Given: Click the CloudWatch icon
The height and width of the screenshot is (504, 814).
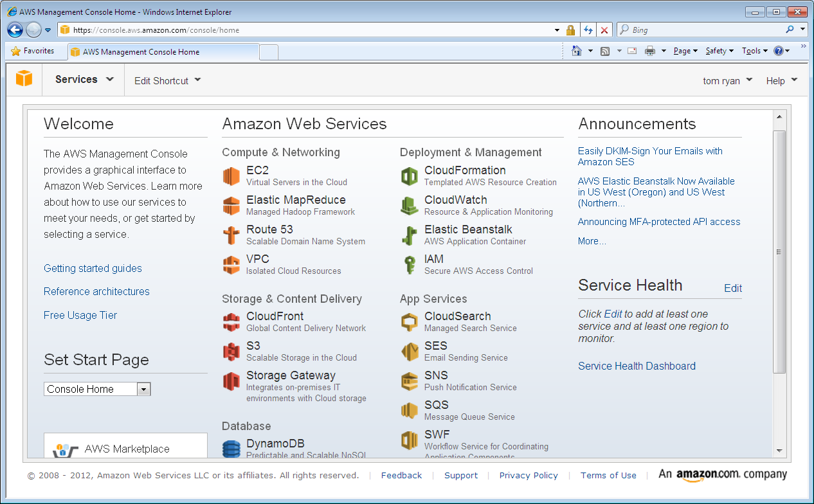Looking at the screenshot, I should click(410, 206).
